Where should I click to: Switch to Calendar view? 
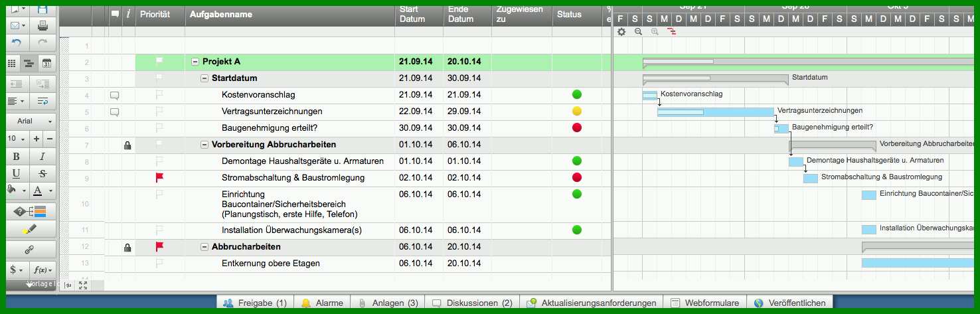[46, 63]
